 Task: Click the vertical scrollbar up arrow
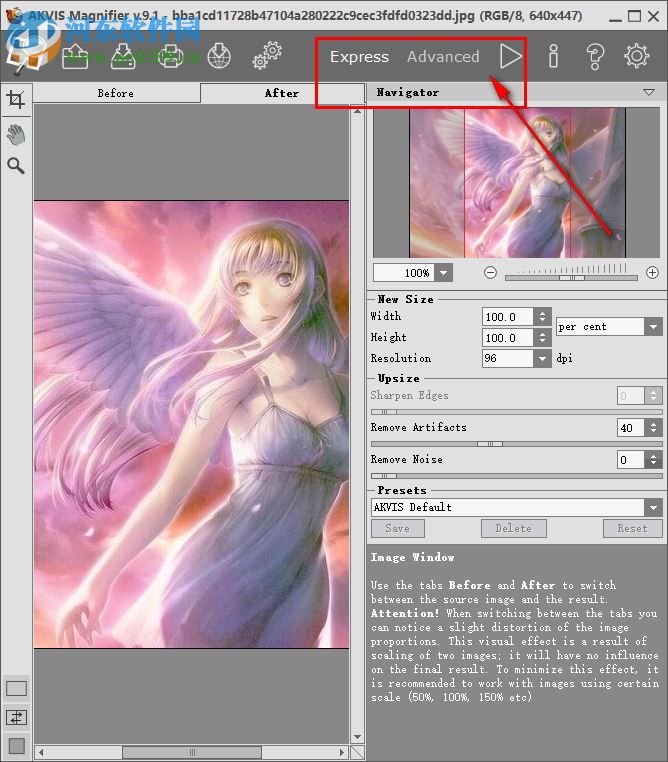coord(358,111)
